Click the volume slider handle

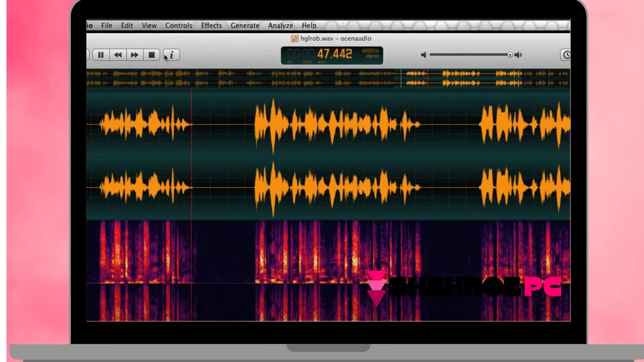tap(510, 55)
